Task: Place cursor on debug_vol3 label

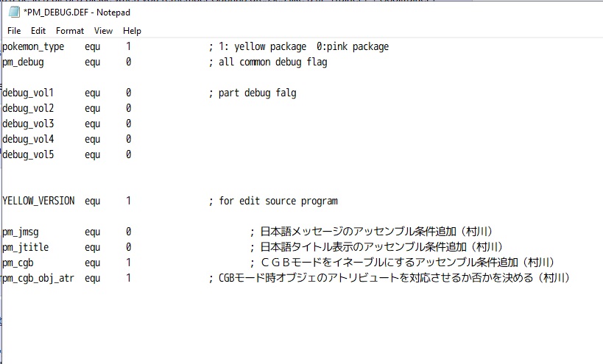Action: 28,124
